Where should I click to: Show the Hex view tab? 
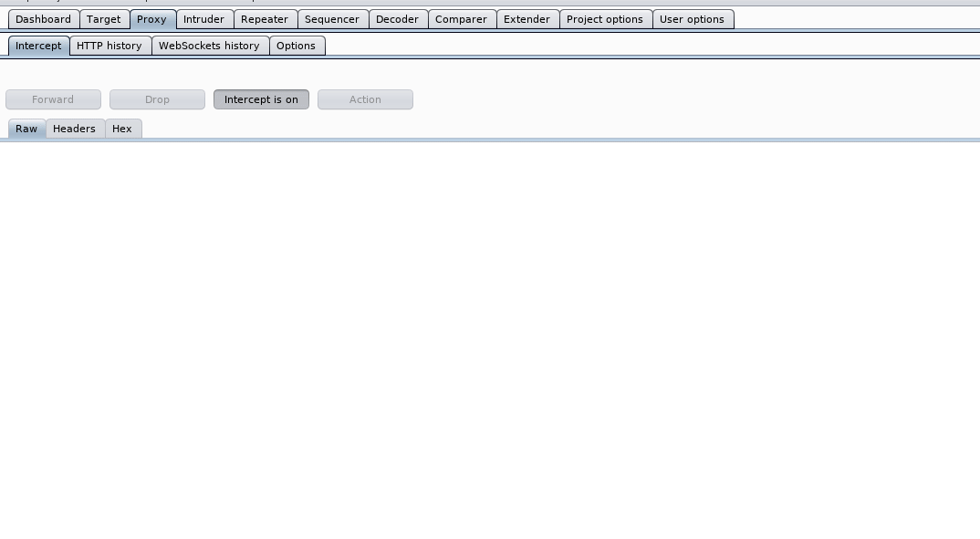click(122, 129)
